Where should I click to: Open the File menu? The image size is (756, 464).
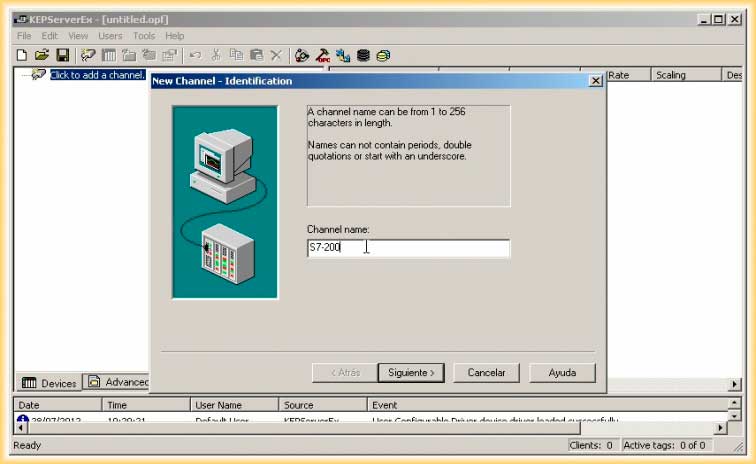(x=24, y=36)
